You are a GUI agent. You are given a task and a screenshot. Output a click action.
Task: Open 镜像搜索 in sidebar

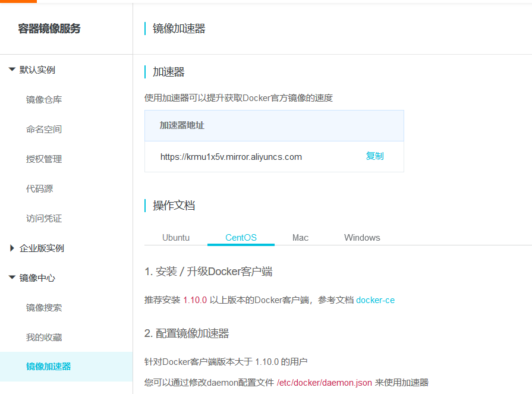point(44,307)
